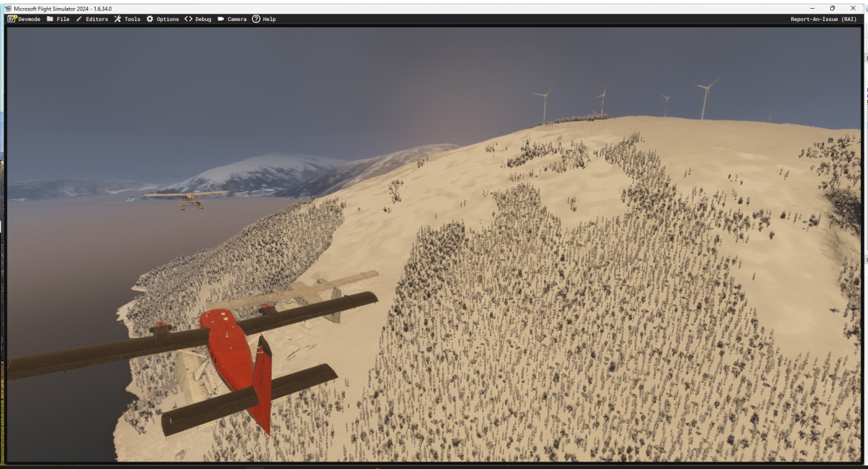Screen dimensions: 868x469
Task: Click the Tools wrench icon
Action: [118, 19]
